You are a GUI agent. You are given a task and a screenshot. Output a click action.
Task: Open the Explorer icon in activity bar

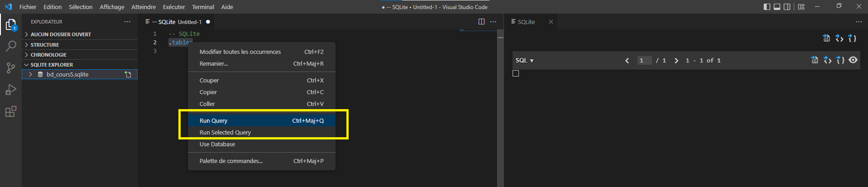tap(11, 24)
